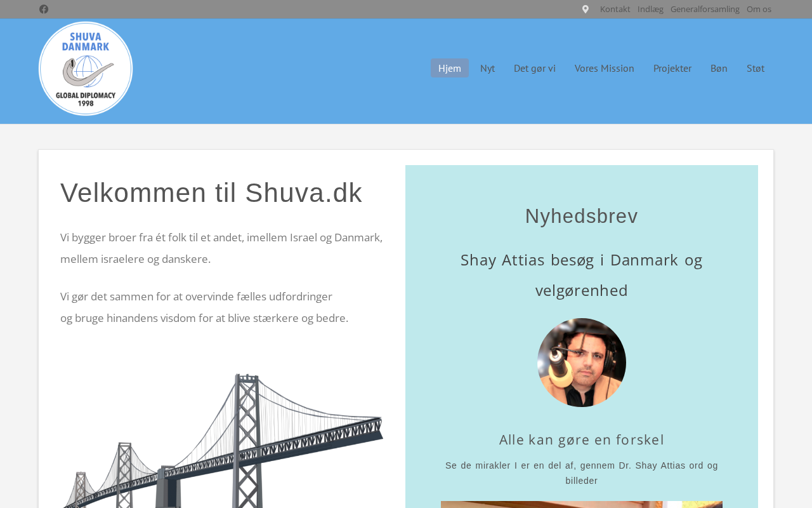The width and height of the screenshot is (812, 508).
Task: Click the Shuva Danmark logo
Action: point(86,69)
